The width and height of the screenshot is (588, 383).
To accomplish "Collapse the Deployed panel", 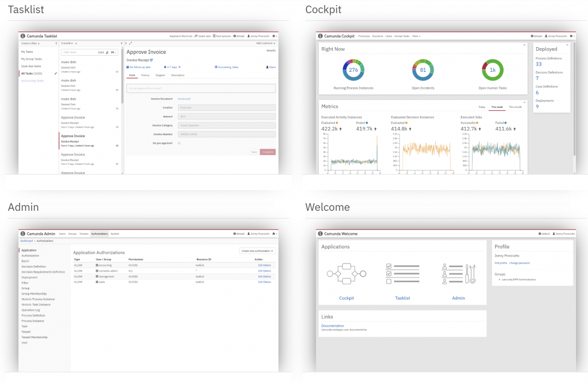I will [567, 45].
